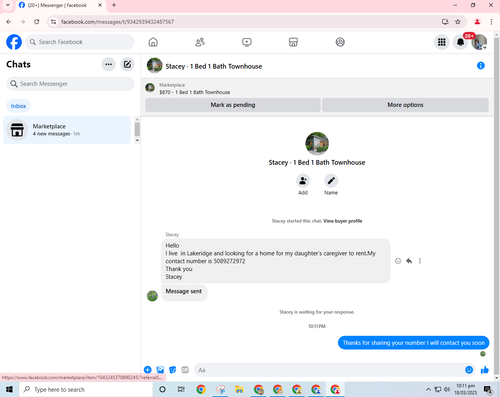Bookmark this page with star icon
Screen dimensions: 500x397
click(x=458, y=22)
